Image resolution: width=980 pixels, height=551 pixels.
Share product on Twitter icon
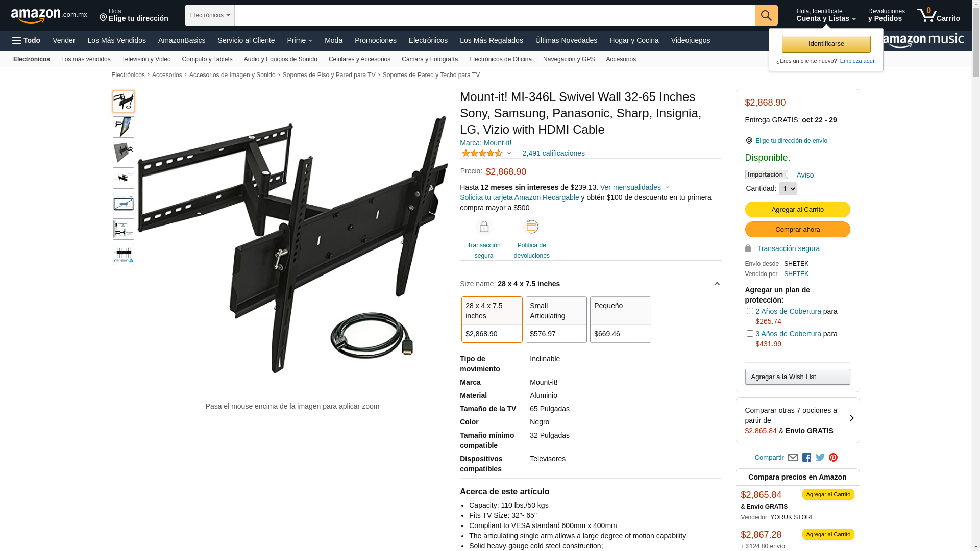coord(820,458)
